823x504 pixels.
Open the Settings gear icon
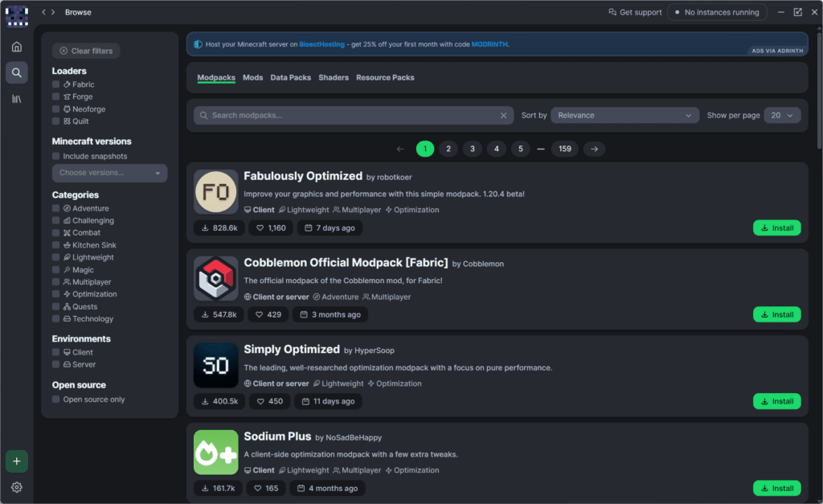click(x=16, y=487)
